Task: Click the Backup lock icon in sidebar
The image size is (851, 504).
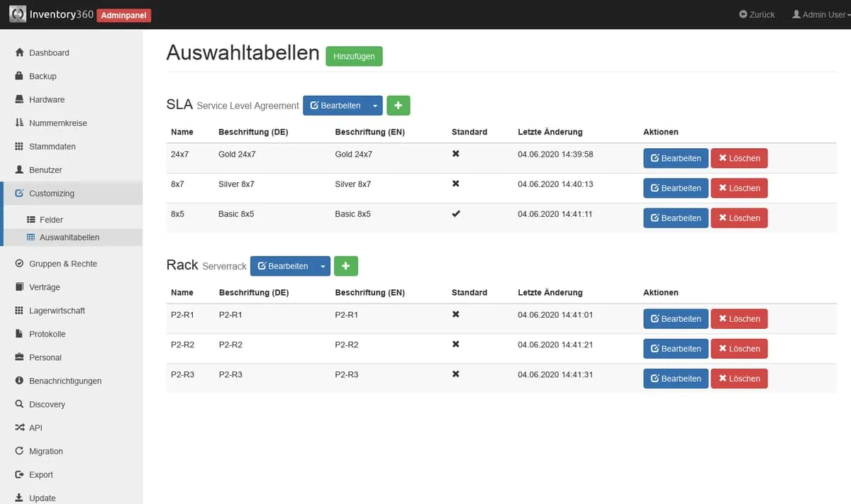Action: coord(19,76)
